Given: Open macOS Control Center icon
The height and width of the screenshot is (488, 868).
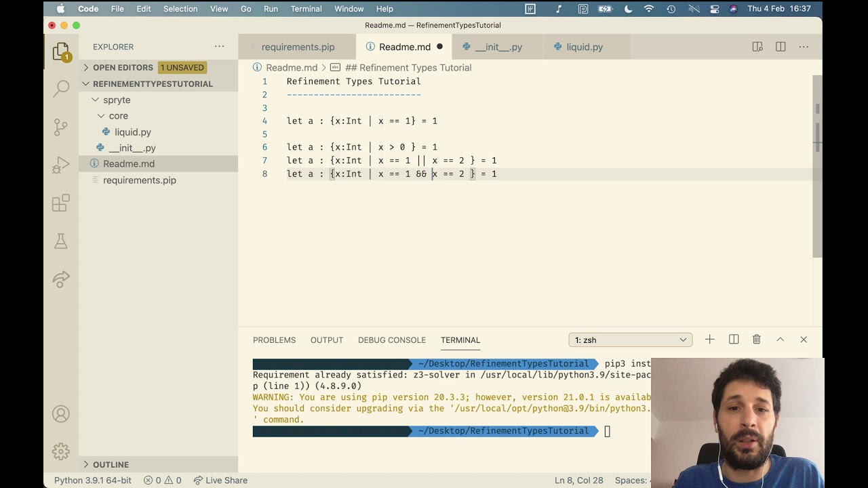Looking at the screenshot, I should tap(714, 9).
